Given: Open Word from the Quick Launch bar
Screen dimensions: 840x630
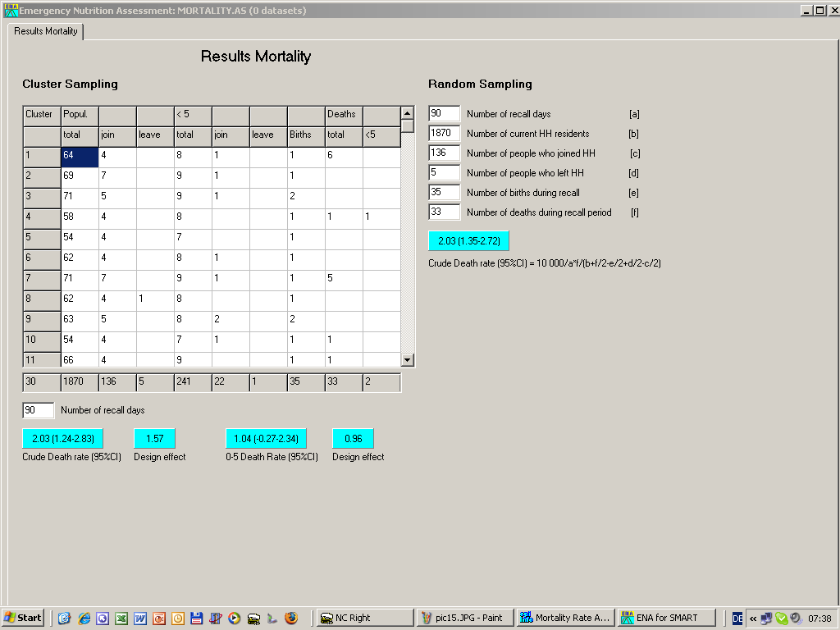Looking at the screenshot, I should (x=140, y=618).
